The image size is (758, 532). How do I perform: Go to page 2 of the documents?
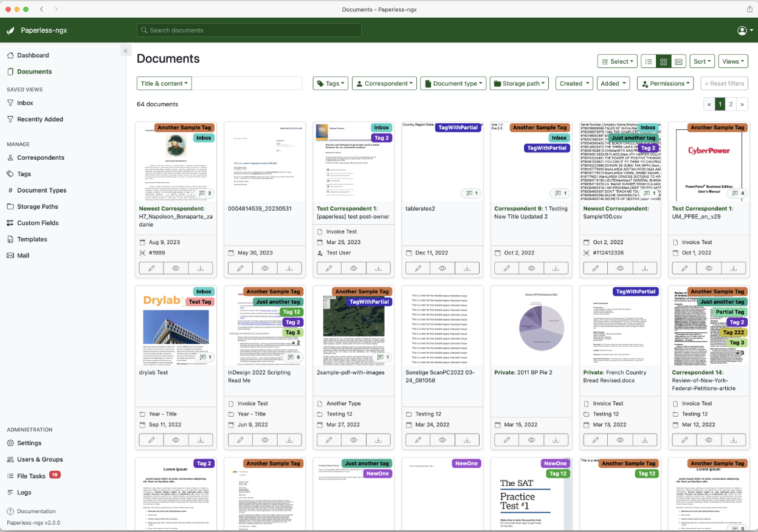coord(731,104)
